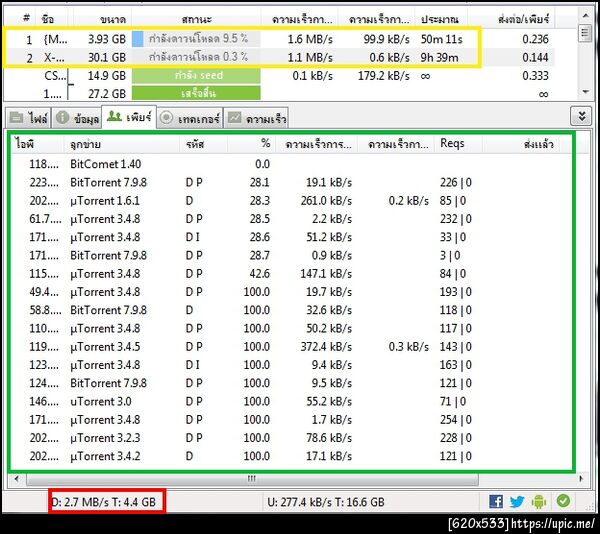Open the เทคเกอร์ (Trackers) tab

[190, 118]
